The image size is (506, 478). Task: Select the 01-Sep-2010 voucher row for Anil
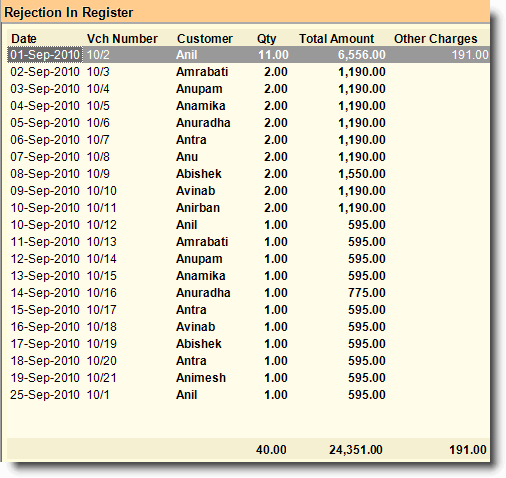(248, 55)
